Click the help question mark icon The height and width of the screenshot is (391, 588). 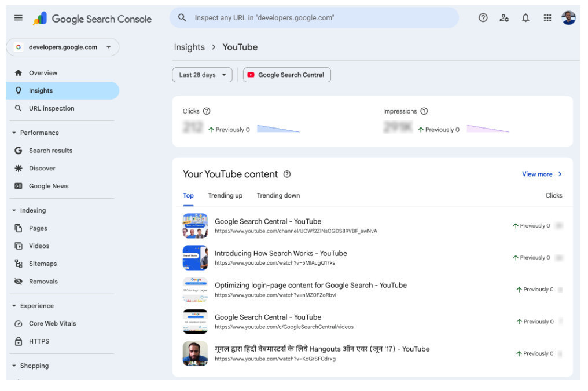tap(483, 18)
